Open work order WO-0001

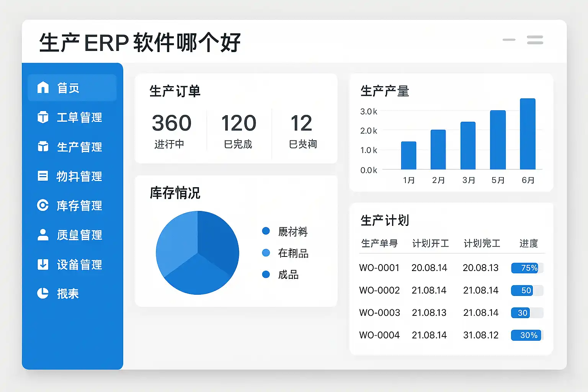pyautogui.click(x=379, y=268)
